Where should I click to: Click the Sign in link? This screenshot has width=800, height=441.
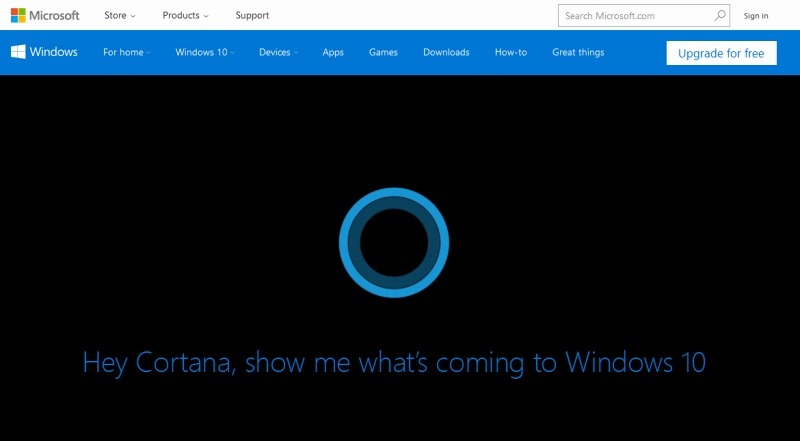[756, 16]
